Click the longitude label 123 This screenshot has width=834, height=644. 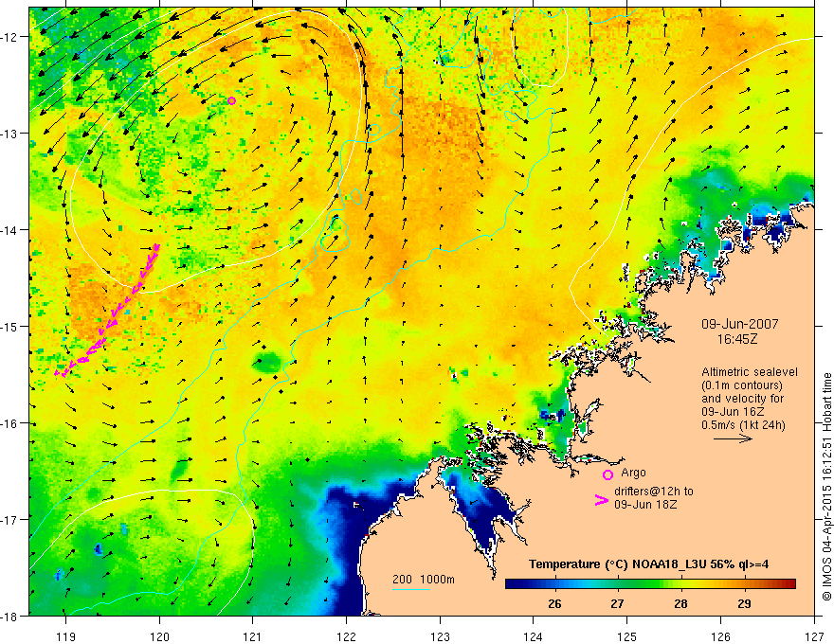[x=440, y=636]
